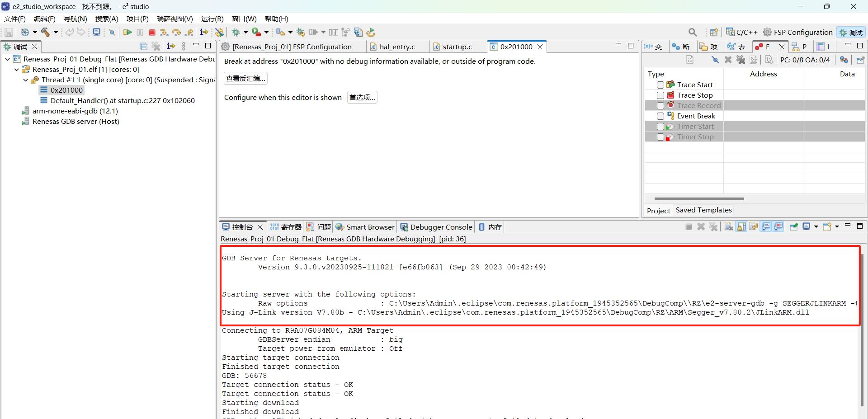
Task: Toggle Scroll Lock in the console toolbar
Action: coord(741,227)
